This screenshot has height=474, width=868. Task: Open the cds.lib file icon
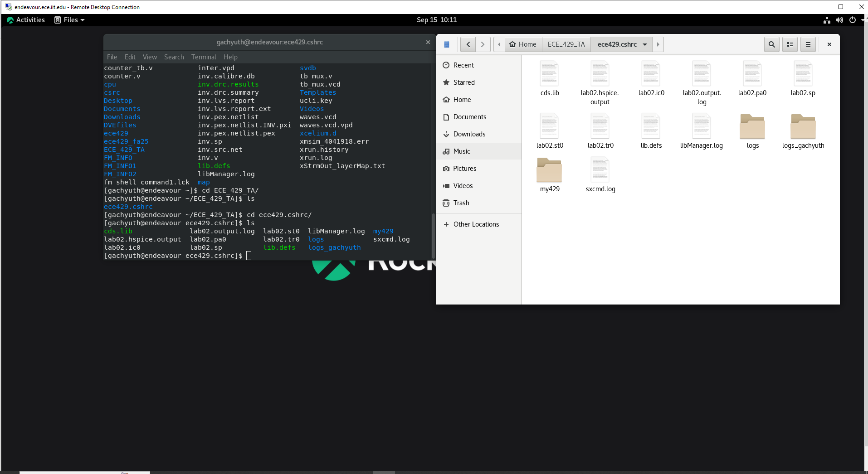click(549, 73)
